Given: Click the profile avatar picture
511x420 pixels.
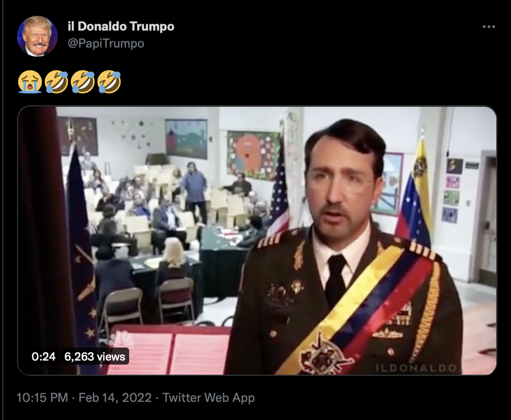Looking at the screenshot, I should point(37,36).
